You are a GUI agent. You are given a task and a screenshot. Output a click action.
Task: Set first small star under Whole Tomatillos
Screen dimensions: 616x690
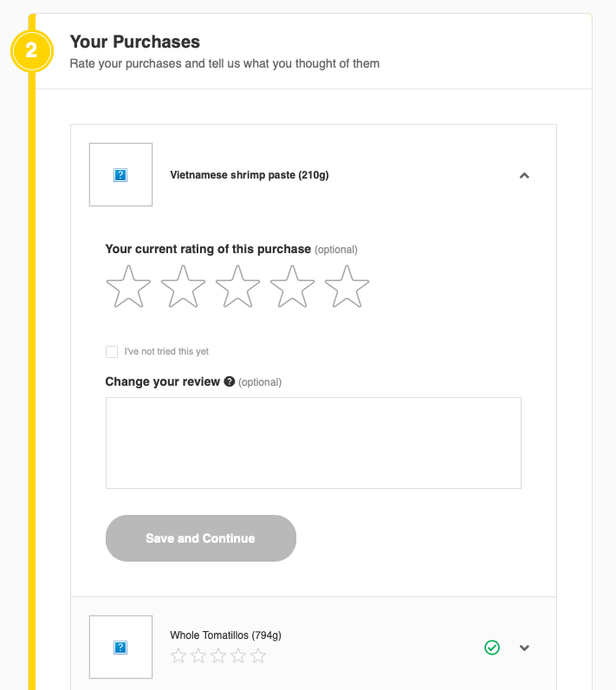pos(178,655)
